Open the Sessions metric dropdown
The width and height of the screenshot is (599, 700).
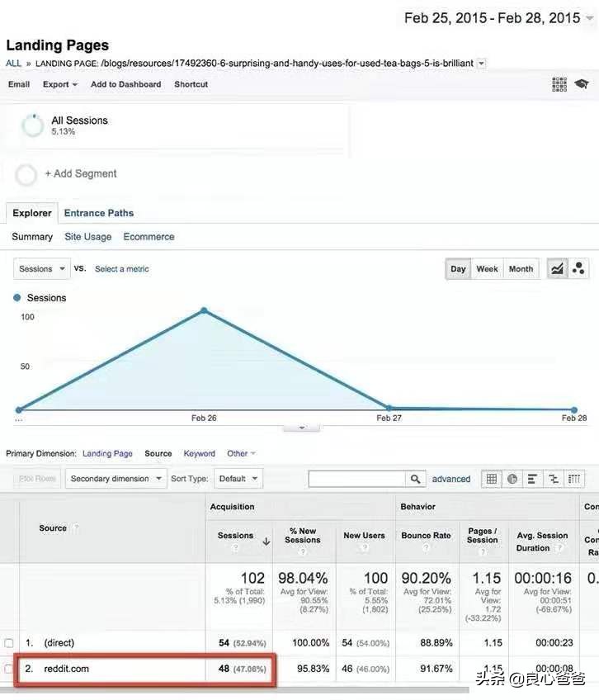click(x=42, y=269)
